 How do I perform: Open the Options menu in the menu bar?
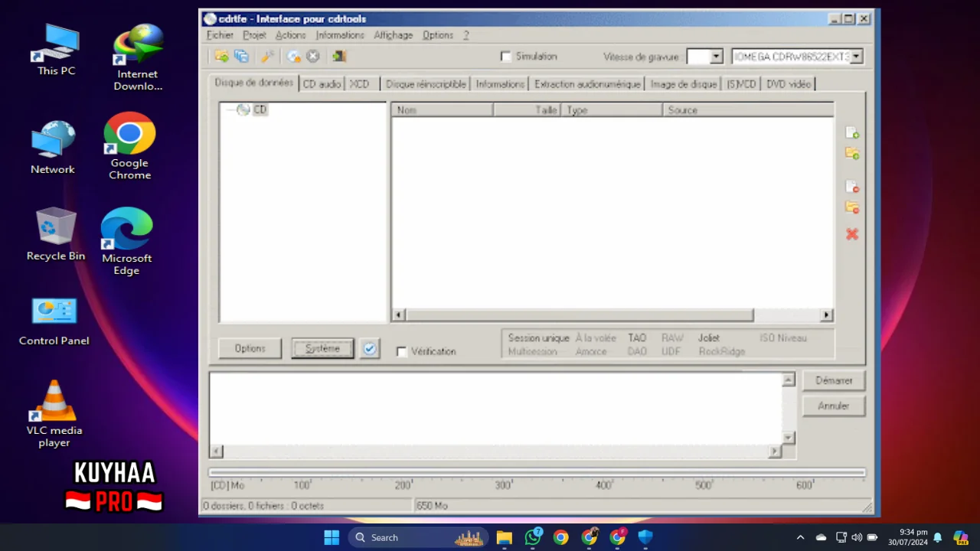(x=438, y=35)
